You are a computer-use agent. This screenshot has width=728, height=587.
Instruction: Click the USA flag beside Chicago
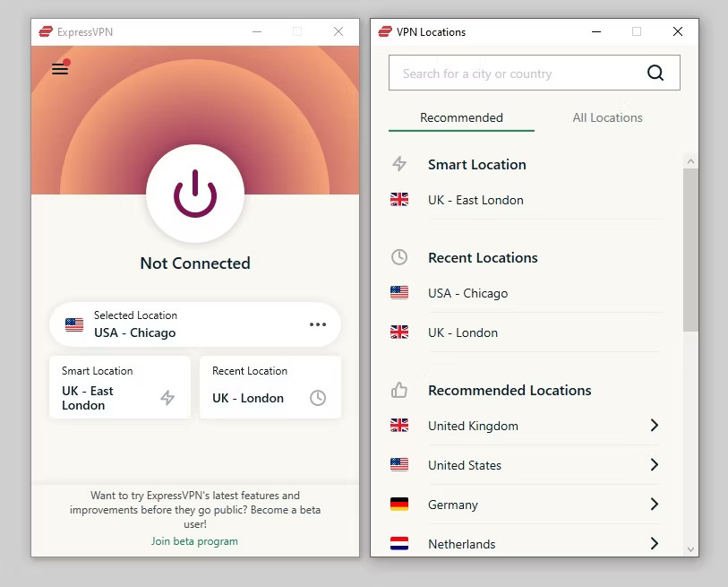(399, 292)
